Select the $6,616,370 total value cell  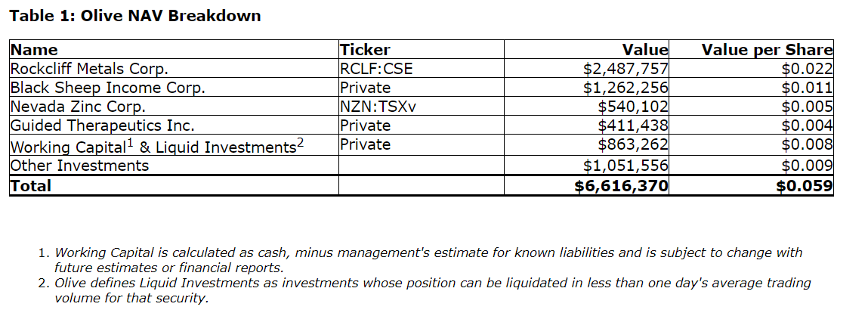621,186
